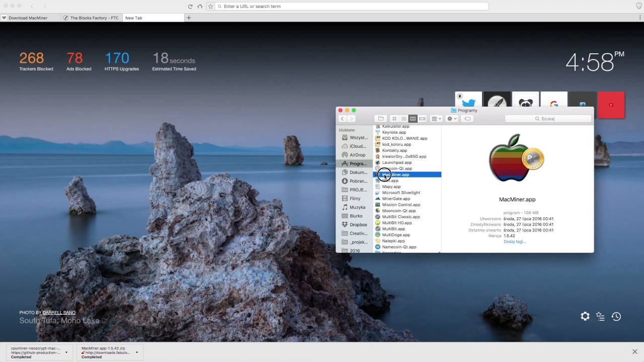The width and height of the screenshot is (644, 362).
Task: Select Launchpad.app in the file list
Action: pyautogui.click(x=407, y=162)
